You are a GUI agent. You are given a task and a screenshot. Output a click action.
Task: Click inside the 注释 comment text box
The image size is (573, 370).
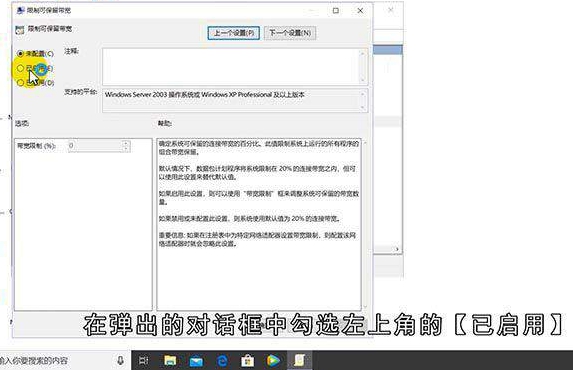(x=235, y=67)
